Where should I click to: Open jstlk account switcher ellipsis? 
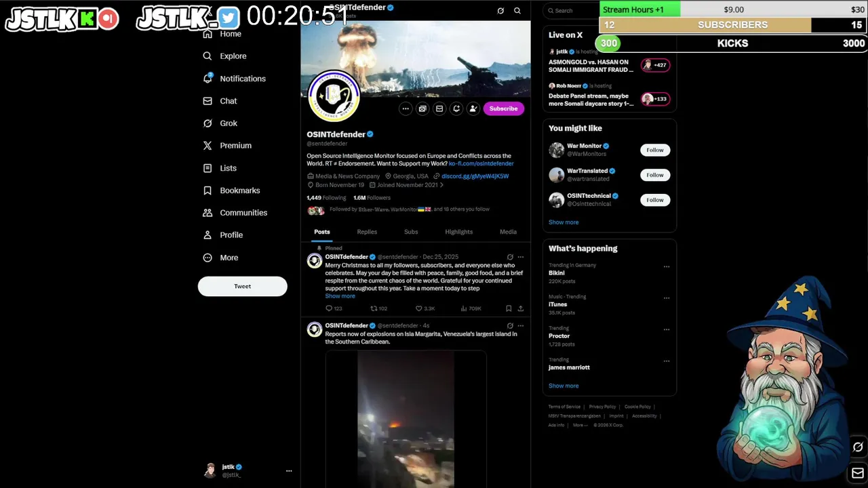(289, 470)
